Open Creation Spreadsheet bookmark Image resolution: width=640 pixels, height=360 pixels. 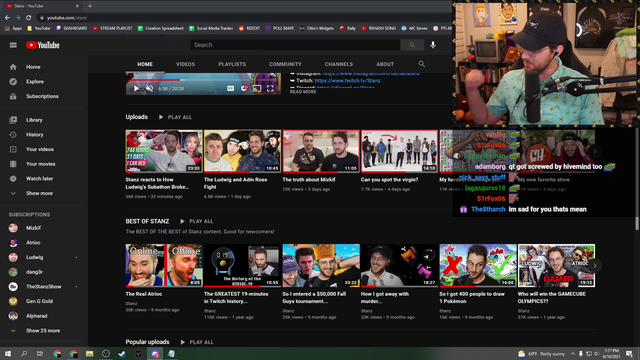tap(161, 28)
